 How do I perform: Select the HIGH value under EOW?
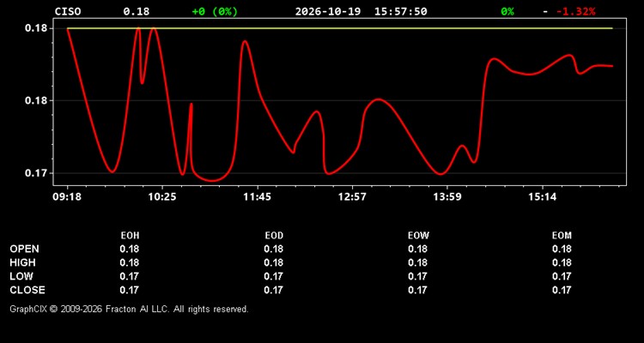click(x=417, y=262)
